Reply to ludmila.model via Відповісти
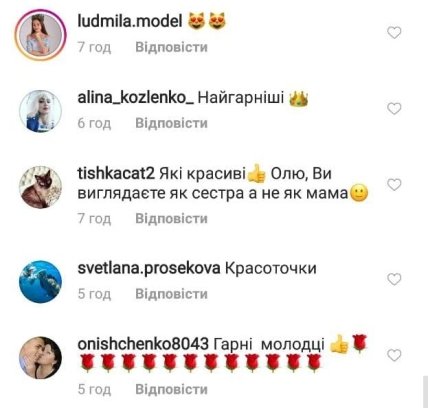 point(171,47)
